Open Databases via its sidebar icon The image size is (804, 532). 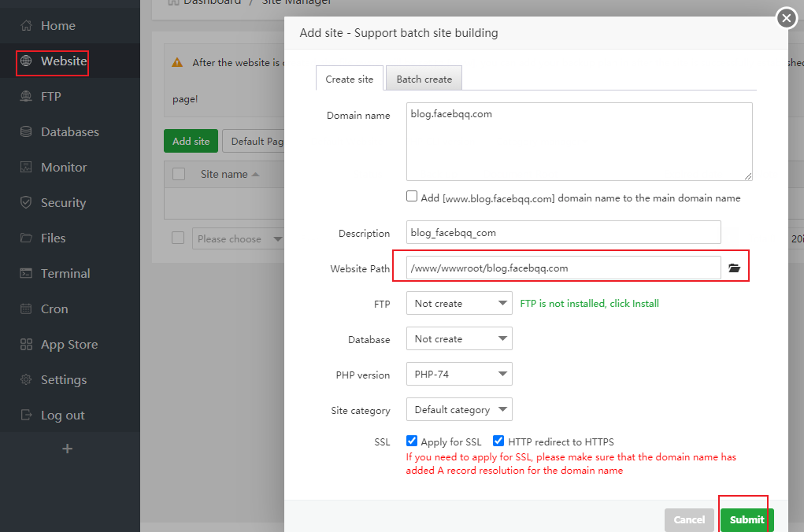[x=27, y=132]
